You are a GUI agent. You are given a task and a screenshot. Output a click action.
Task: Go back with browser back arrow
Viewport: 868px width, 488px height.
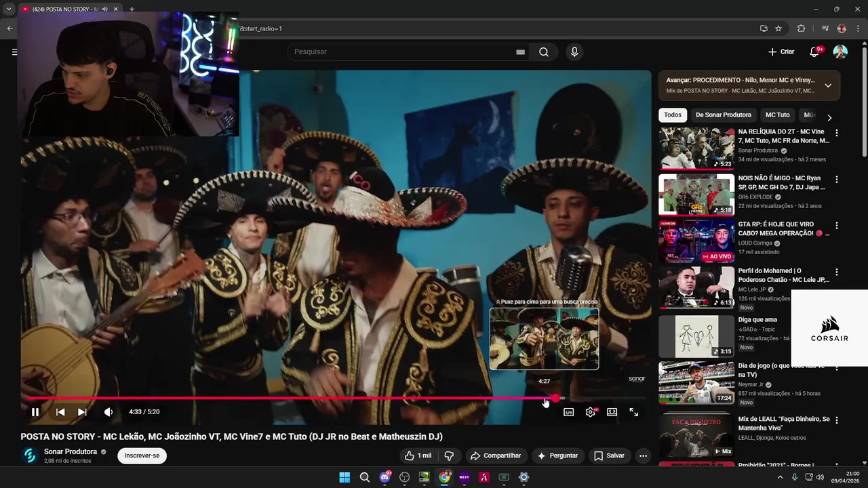pos(9,28)
